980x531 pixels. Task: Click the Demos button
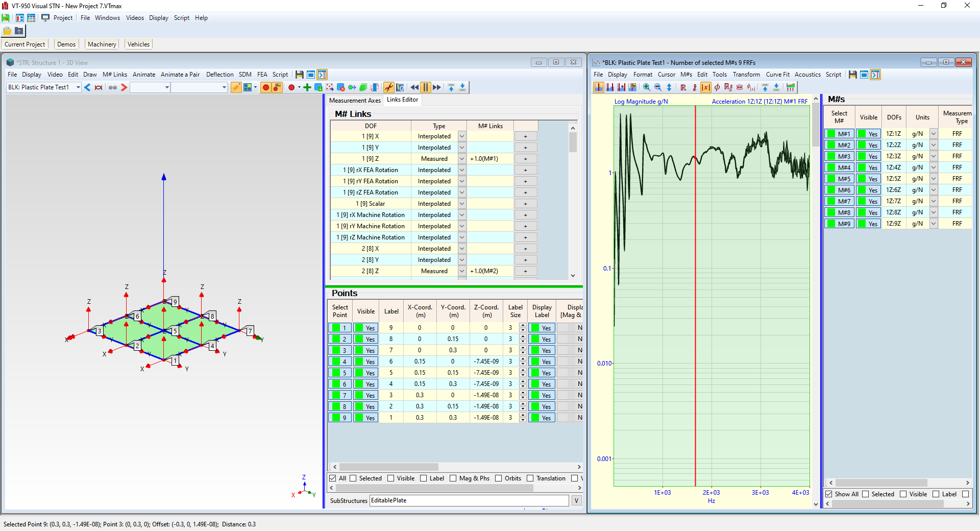tap(66, 44)
